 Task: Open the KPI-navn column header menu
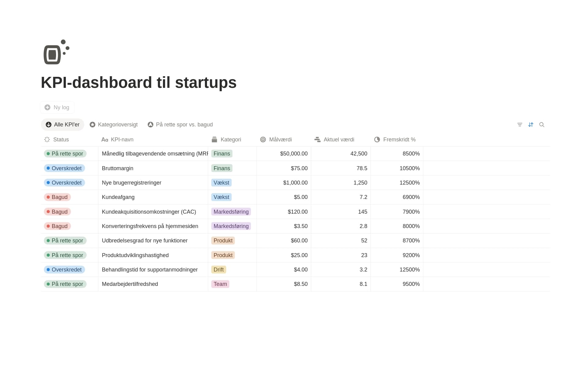click(x=153, y=140)
